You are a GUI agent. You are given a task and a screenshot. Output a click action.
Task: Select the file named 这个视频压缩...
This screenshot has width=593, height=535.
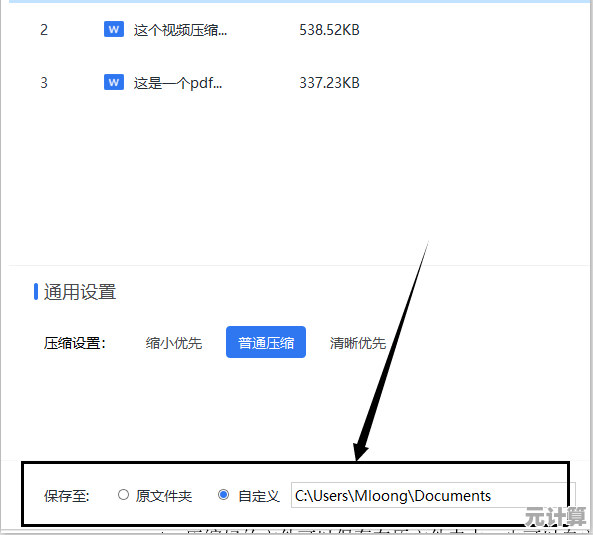[x=180, y=30]
